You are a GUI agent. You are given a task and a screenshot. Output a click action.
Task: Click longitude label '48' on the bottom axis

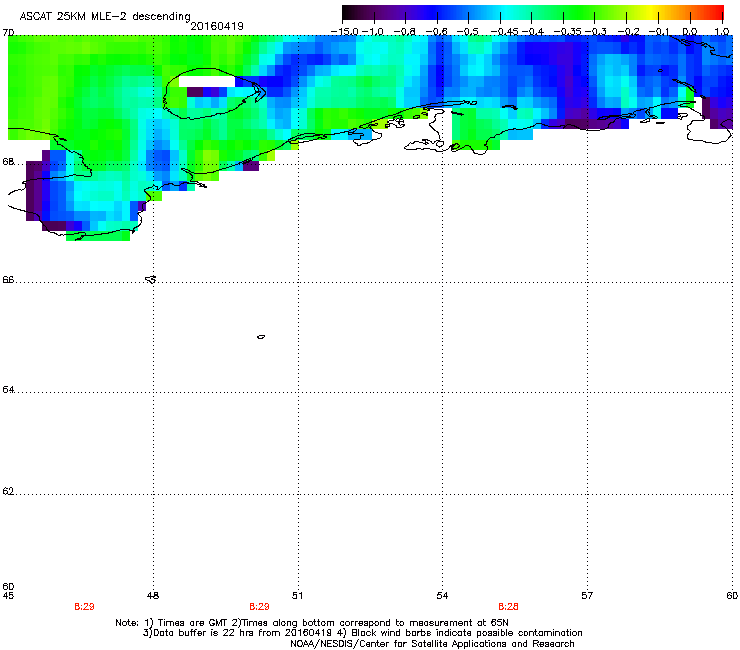coord(153,596)
